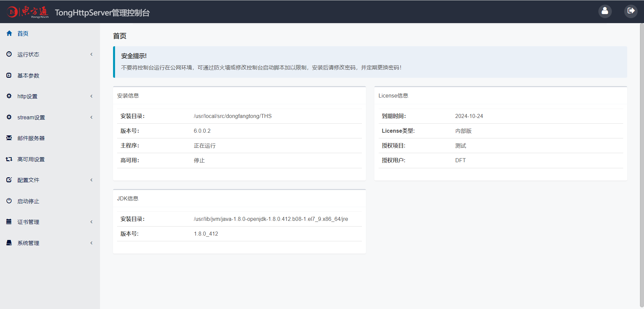Expand the 运行状态 menu chevron
This screenshot has width=644, height=309.
[x=91, y=54]
